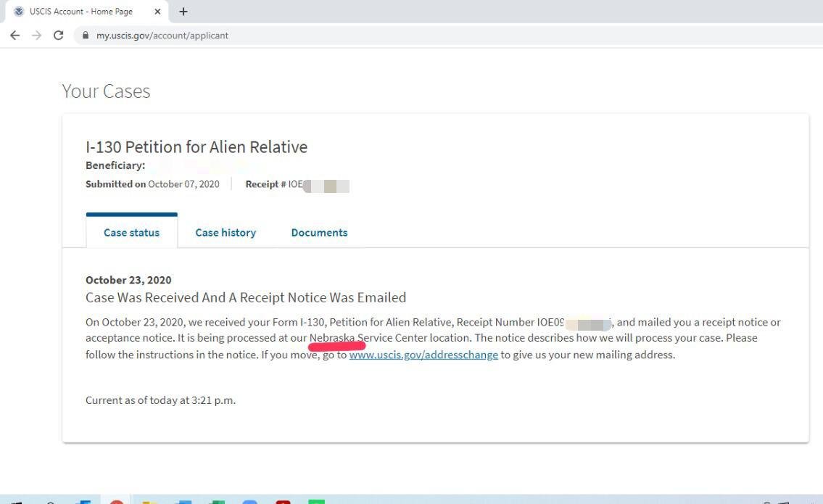Click the "Submitted on October 07, 2020" text

tap(152, 184)
